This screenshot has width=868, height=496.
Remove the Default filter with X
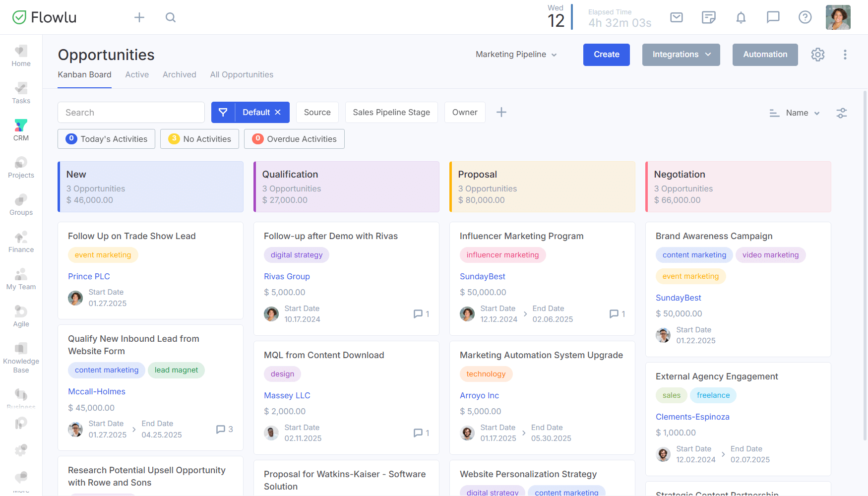(278, 113)
